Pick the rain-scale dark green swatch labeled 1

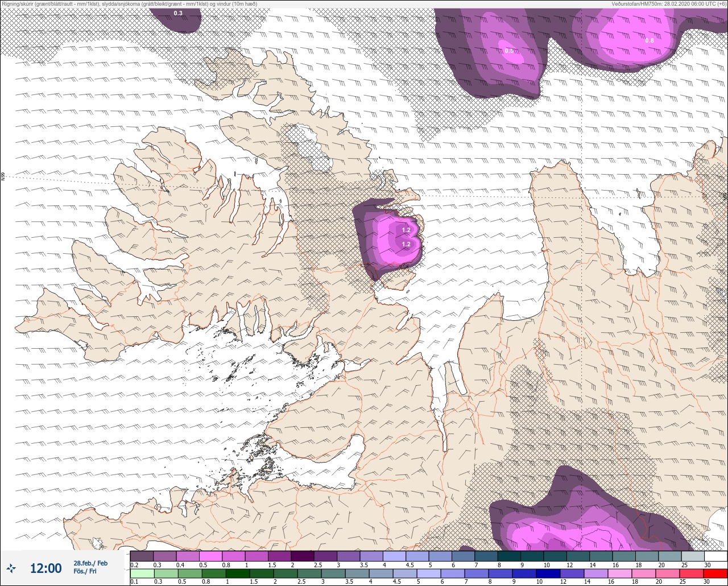point(237,573)
